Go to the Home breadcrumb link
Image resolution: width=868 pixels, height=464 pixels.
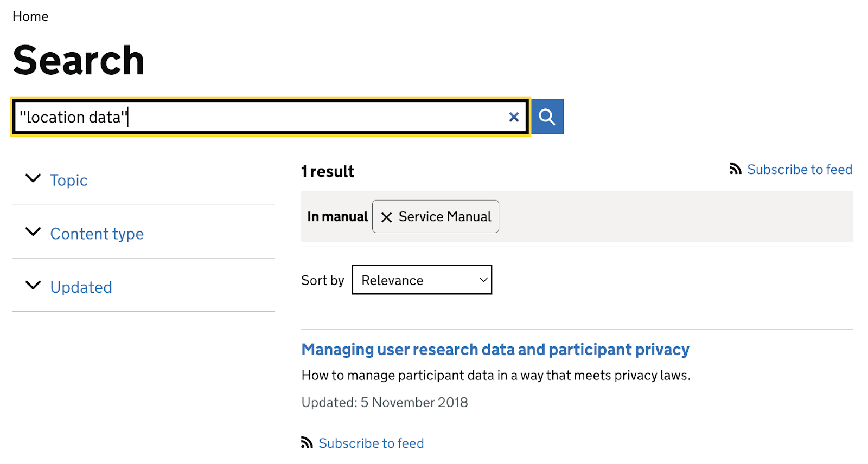click(30, 16)
